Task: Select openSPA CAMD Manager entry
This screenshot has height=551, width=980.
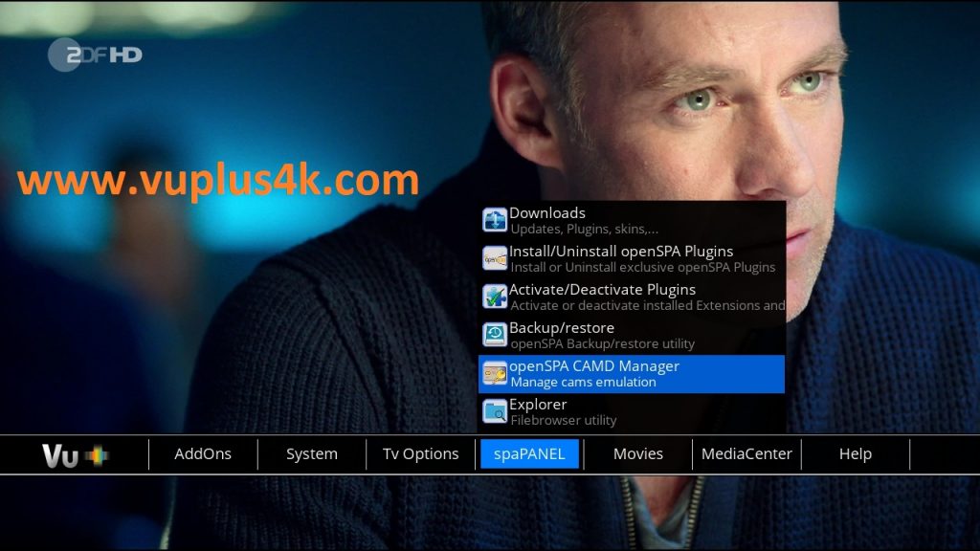Action: [632, 374]
